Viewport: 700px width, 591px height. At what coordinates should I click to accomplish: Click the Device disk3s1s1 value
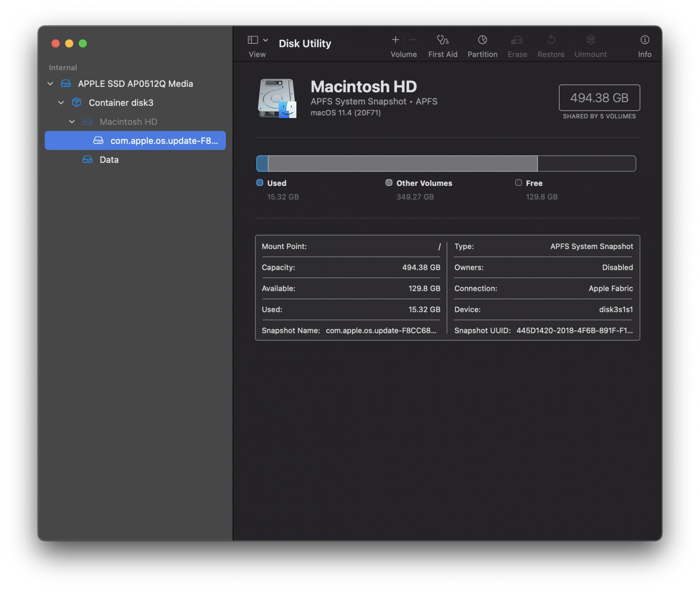click(616, 310)
